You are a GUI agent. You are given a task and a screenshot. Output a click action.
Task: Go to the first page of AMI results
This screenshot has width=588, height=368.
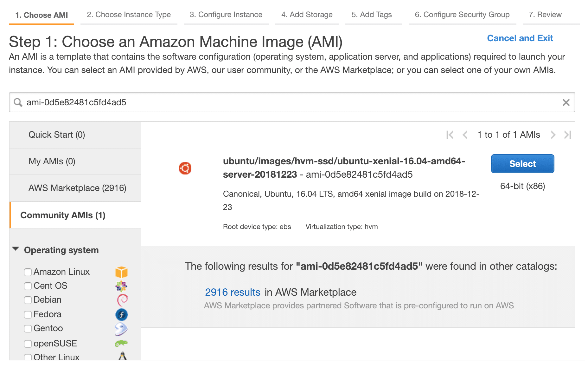tap(450, 135)
